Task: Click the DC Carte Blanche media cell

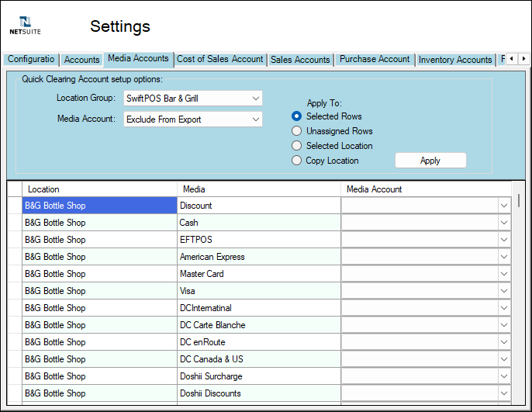Action: tap(259, 325)
